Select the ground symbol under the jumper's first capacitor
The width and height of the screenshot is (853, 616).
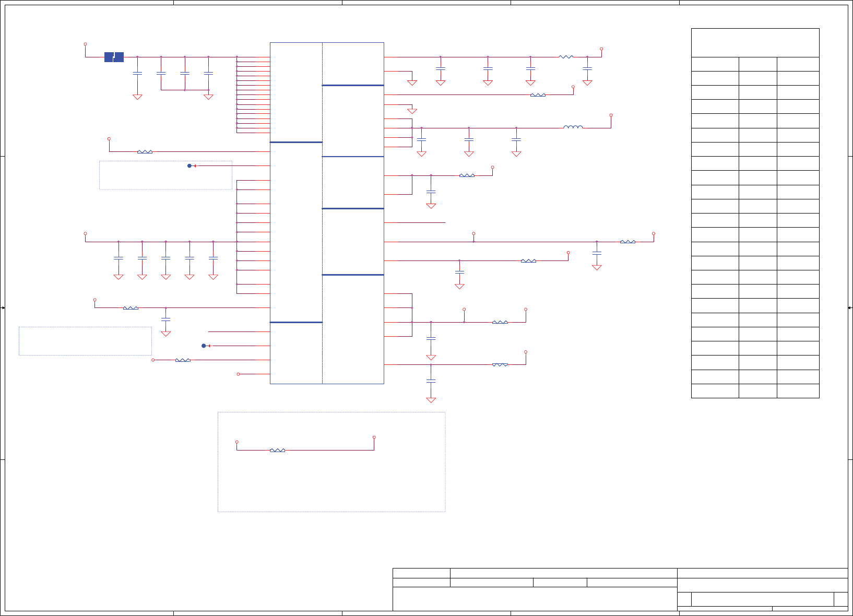click(x=137, y=97)
